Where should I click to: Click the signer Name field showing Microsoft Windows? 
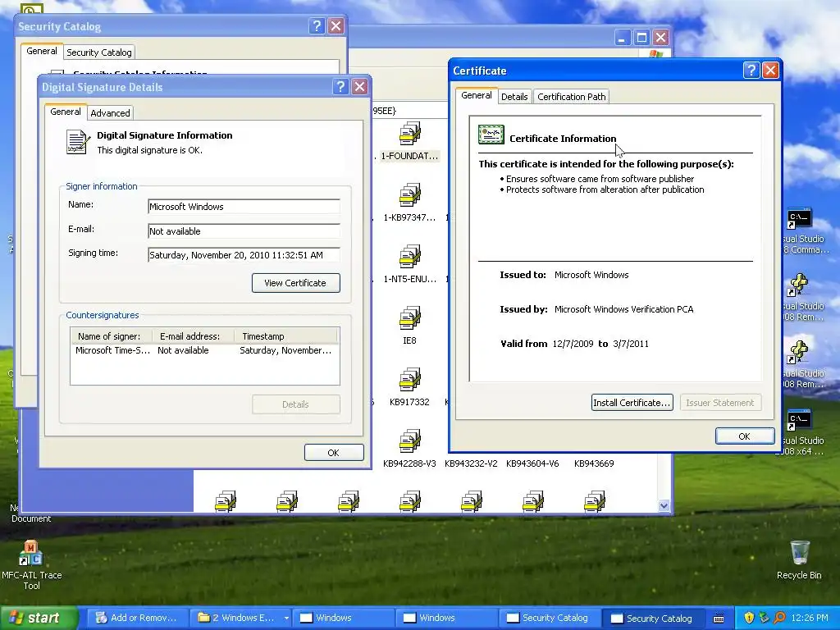coord(244,207)
